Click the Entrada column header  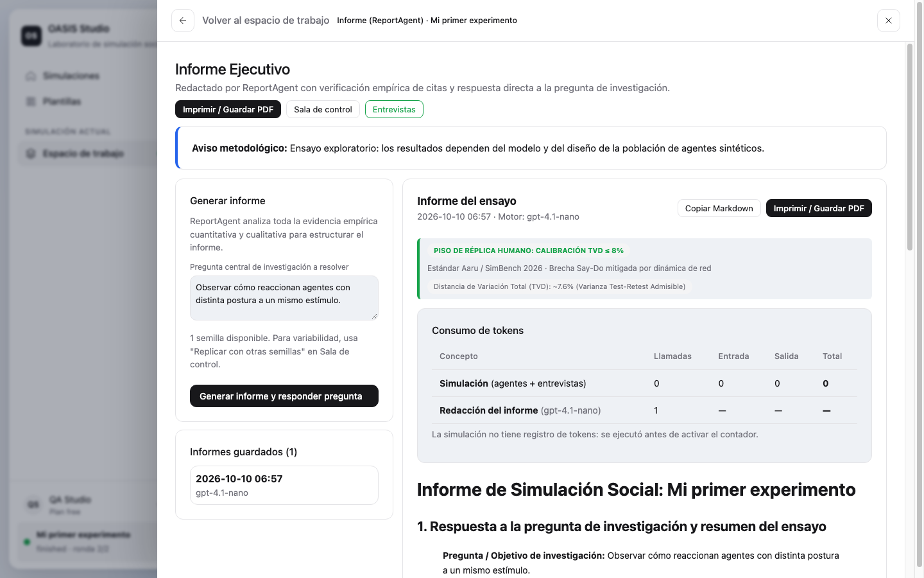point(733,356)
